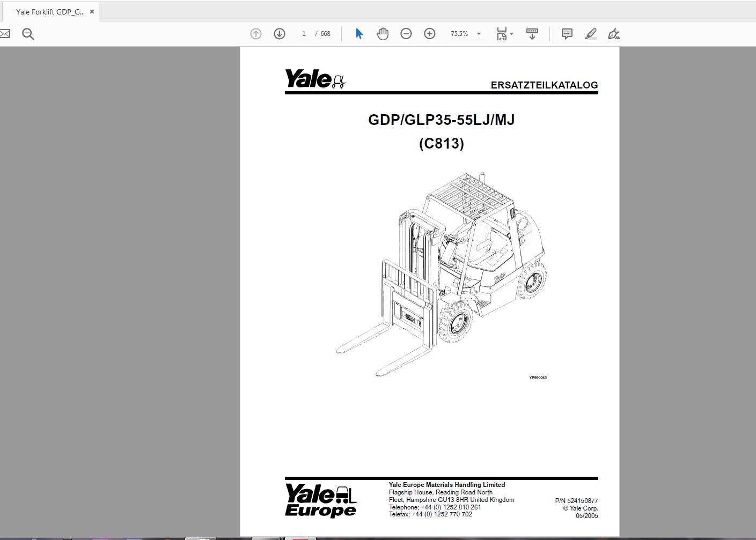Close the Yale Forklift document tab
The height and width of the screenshot is (540, 756).
[92, 11]
